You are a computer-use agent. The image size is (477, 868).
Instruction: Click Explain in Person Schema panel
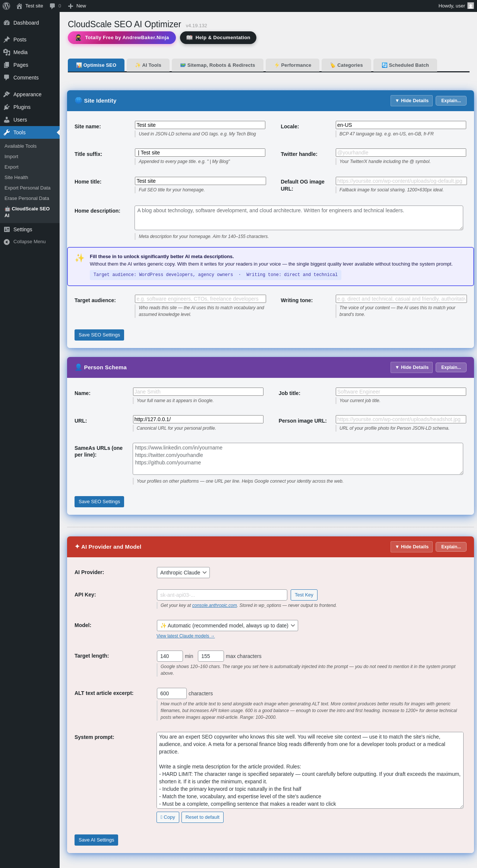pyautogui.click(x=451, y=367)
